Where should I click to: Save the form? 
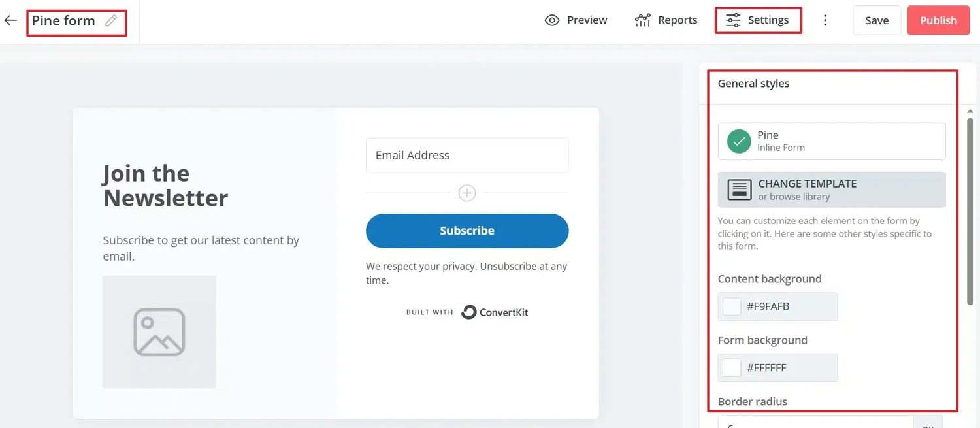click(x=877, y=20)
